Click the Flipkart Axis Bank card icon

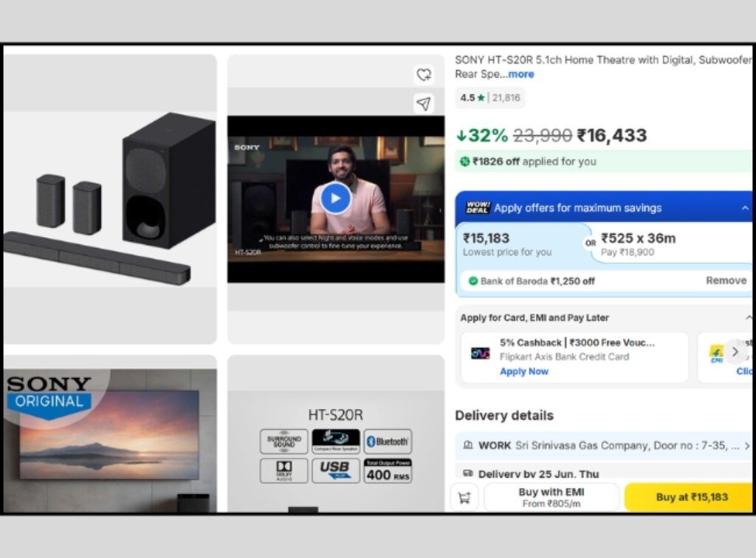[x=480, y=354]
